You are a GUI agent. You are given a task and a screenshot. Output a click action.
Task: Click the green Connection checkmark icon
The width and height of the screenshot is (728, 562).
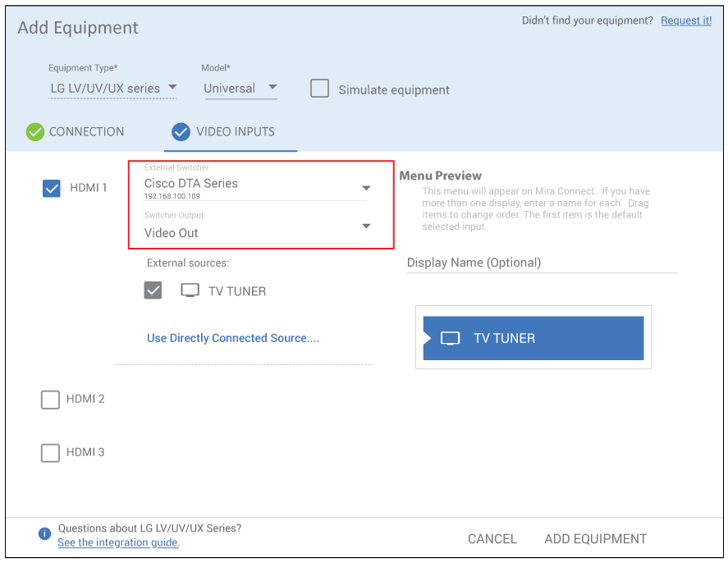(x=34, y=132)
